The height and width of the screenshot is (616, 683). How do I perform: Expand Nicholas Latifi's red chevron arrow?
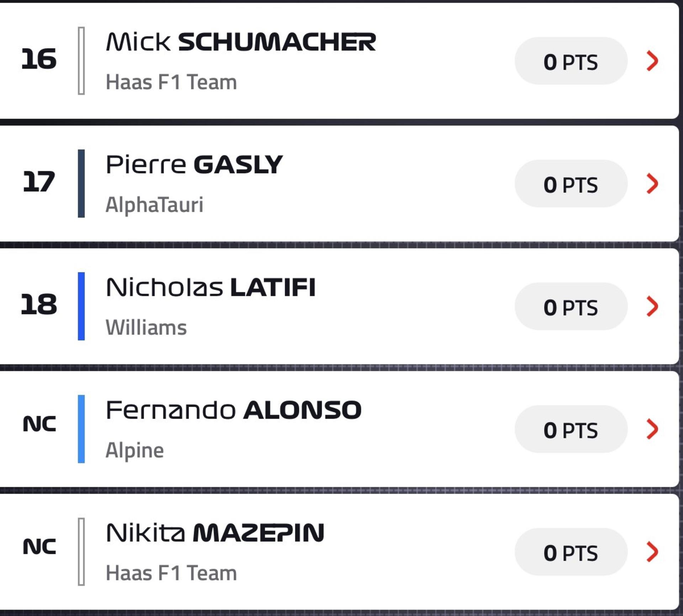point(652,306)
